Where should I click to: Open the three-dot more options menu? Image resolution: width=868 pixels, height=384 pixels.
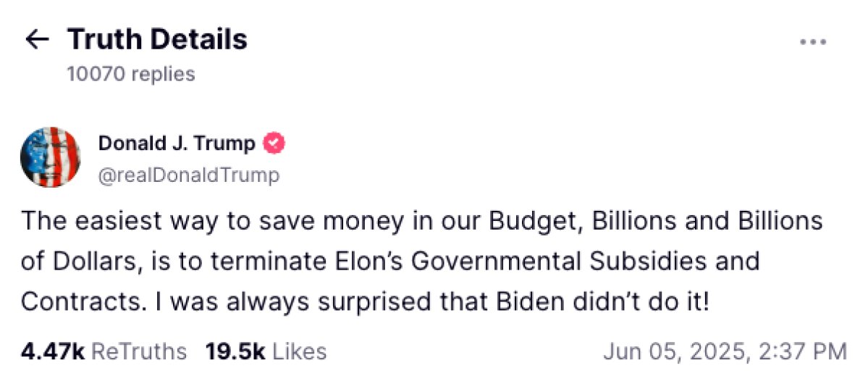tap(813, 41)
